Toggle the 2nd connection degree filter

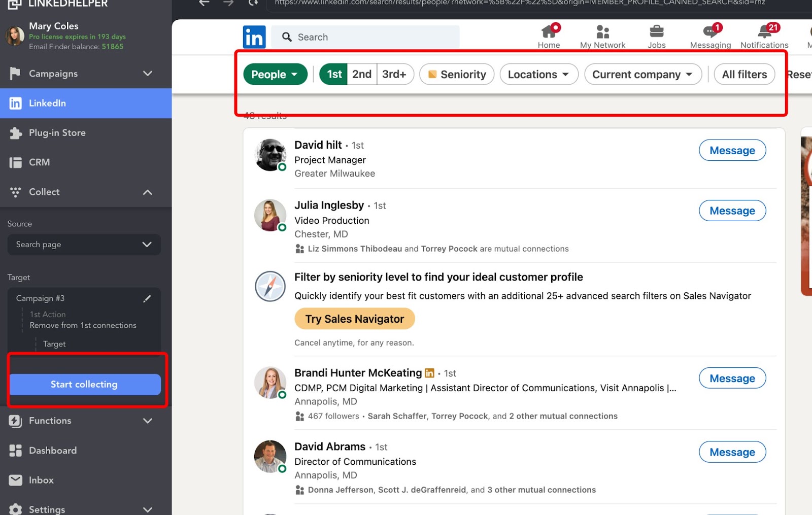(x=361, y=74)
